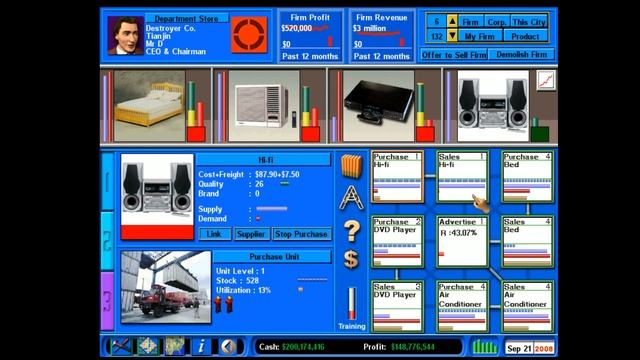
Task: Open the Firm Profit graph
Action: [x=310, y=36]
